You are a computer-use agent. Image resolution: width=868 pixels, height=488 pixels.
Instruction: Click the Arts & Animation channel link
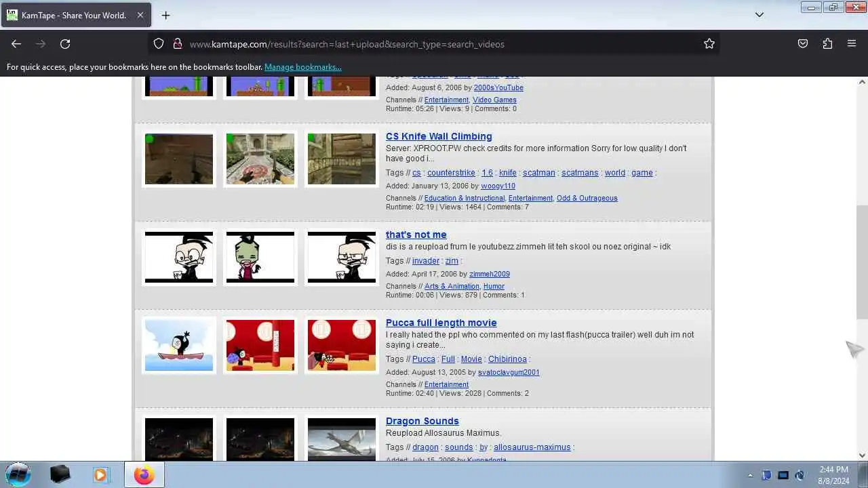point(452,287)
